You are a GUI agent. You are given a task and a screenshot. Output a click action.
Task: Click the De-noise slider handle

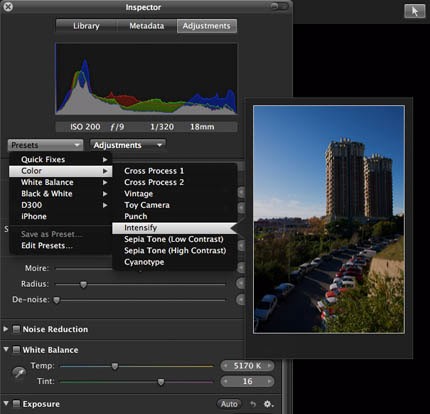pos(57,300)
